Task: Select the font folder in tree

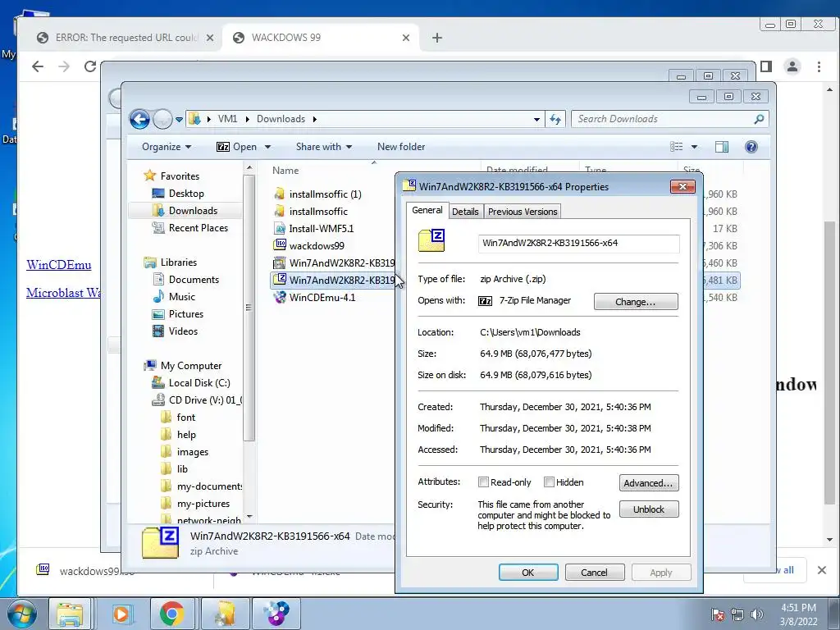Action: [x=185, y=418]
